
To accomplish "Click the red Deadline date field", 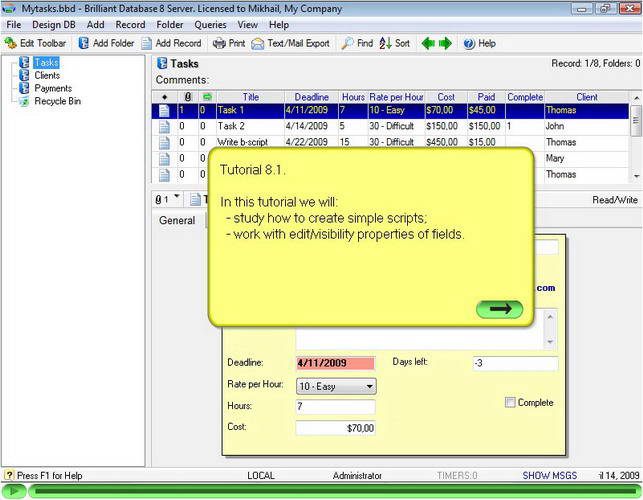I will click(x=336, y=363).
